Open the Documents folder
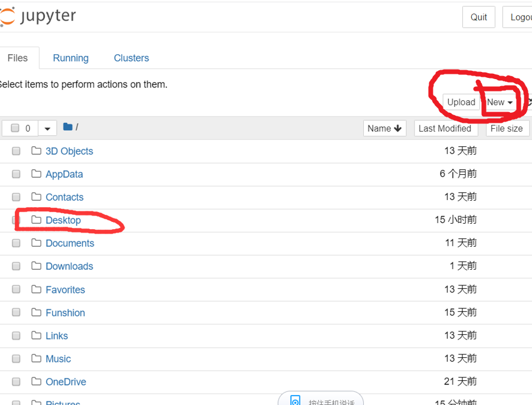The height and width of the screenshot is (405, 532). (x=70, y=243)
